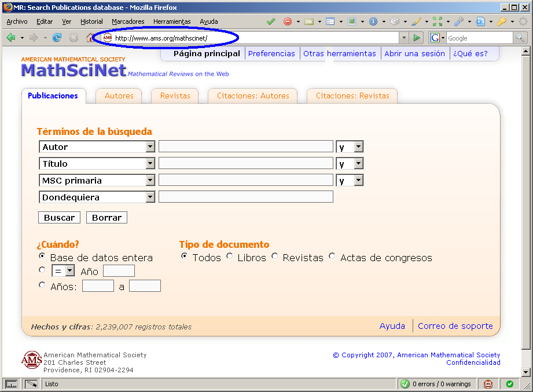Screen dimensions: 533x392
Task: Click the magnifier icon in the Google search box
Action: pyautogui.click(x=520, y=38)
